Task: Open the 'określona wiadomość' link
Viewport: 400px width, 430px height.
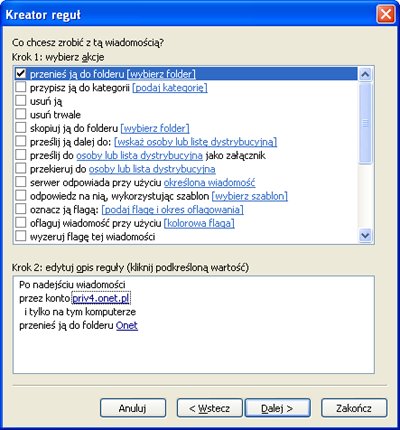Action: [x=209, y=183]
